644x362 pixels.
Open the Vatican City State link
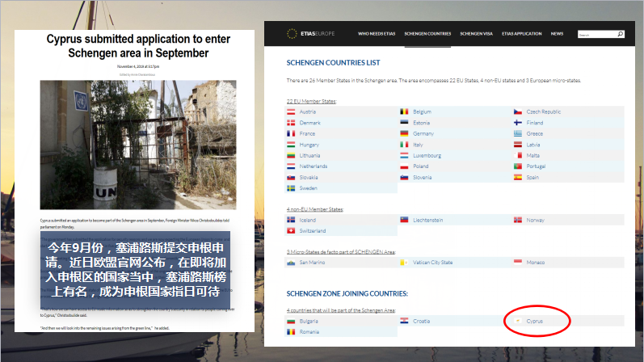pos(432,263)
